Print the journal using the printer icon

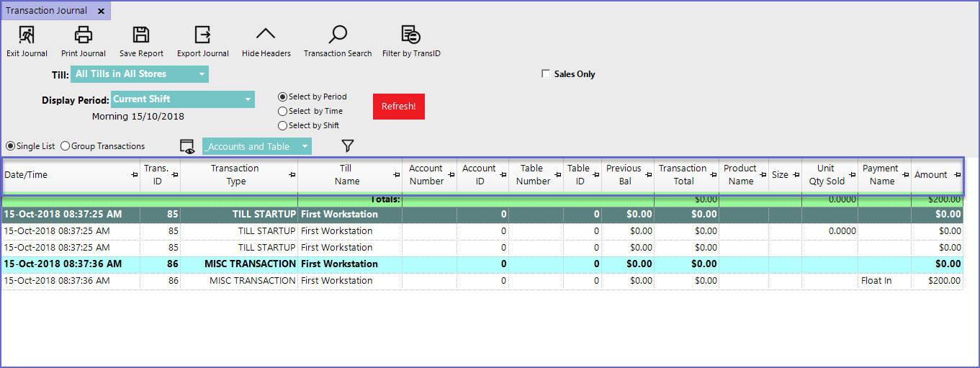point(84,35)
